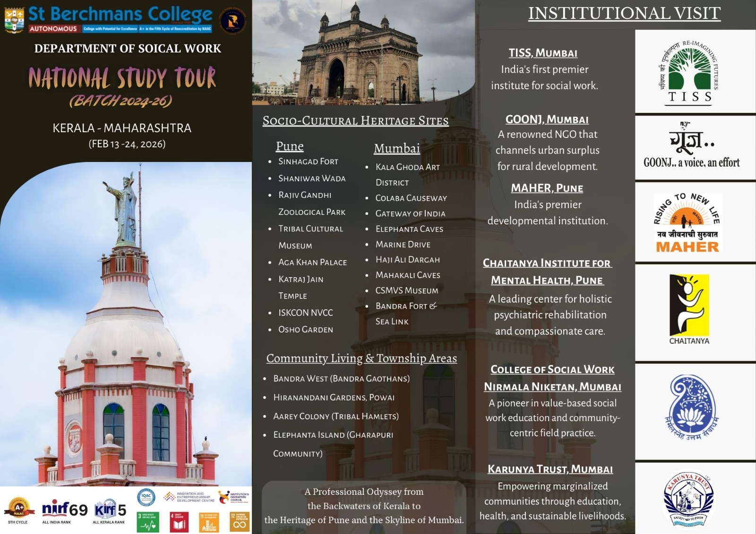Screen dimensions: 756x534
Task: Click the green SDG 3 health icon
Action: tap(148, 522)
